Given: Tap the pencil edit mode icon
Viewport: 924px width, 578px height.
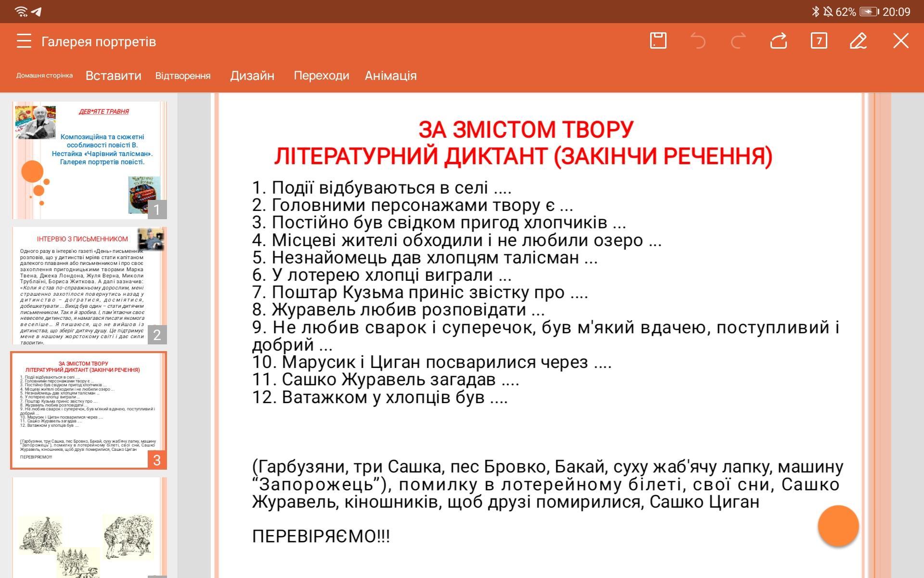Looking at the screenshot, I should (x=859, y=41).
